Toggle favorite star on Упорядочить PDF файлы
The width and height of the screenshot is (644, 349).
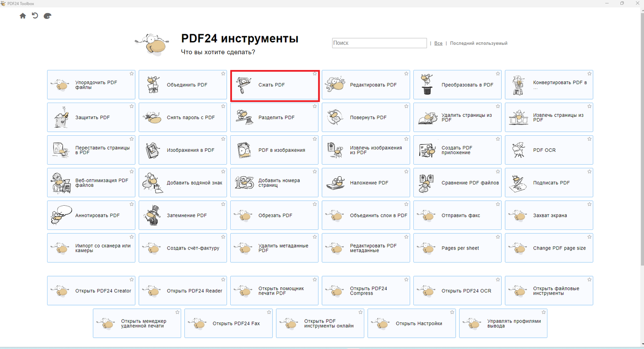(x=132, y=74)
